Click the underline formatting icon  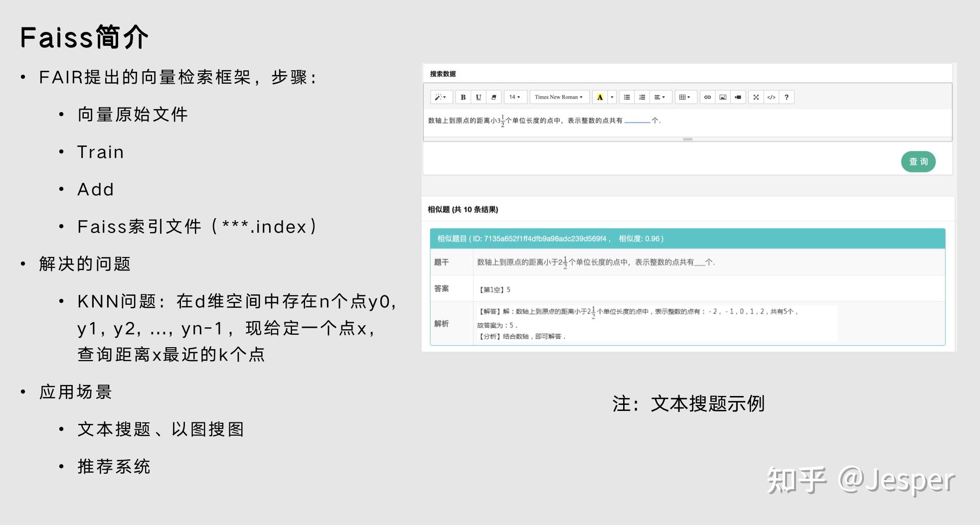478,97
